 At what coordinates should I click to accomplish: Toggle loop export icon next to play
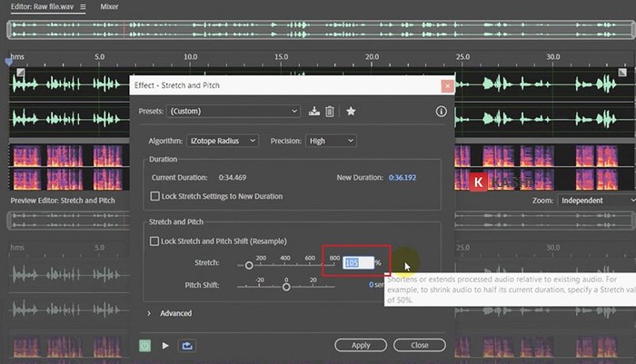[x=187, y=345]
